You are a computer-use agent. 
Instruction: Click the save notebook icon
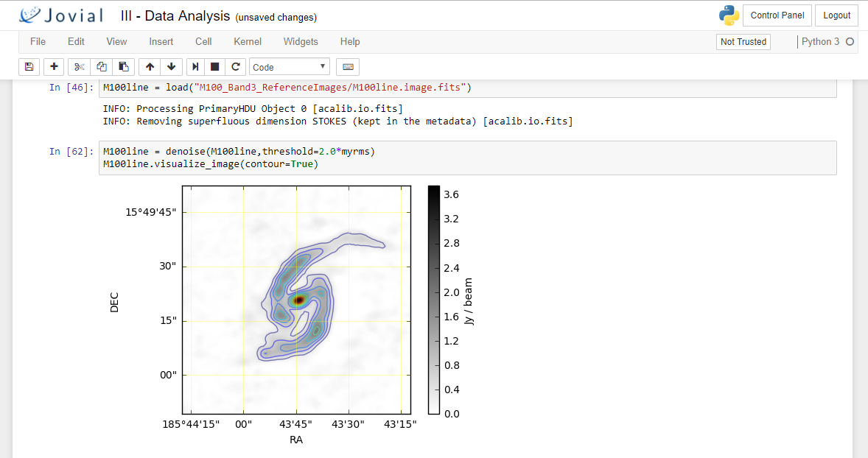click(29, 67)
